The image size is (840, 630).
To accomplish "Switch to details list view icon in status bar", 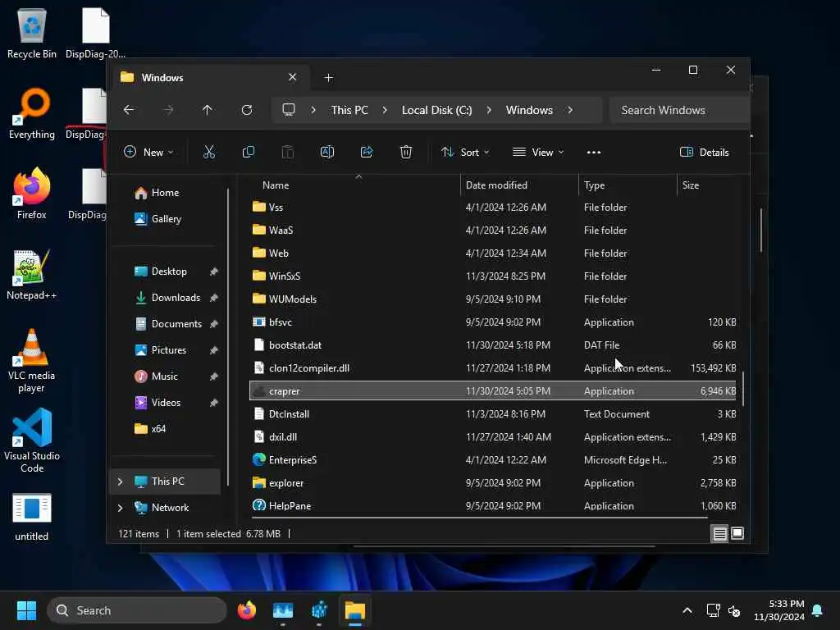I will pos(719,533).
